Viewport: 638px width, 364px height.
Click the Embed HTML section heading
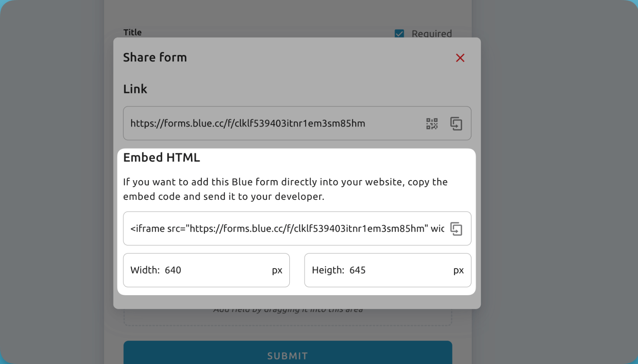161,158
